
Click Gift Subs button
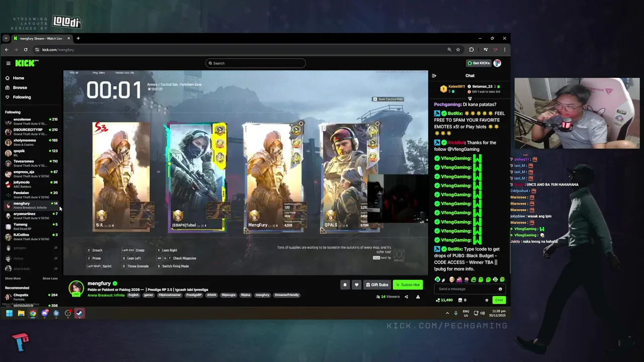377,285
